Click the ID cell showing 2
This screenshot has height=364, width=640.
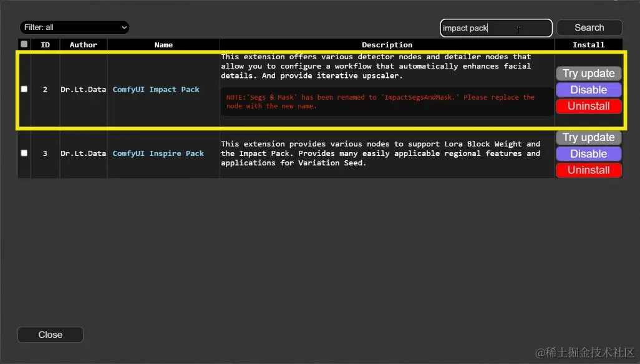coord(45,89)
